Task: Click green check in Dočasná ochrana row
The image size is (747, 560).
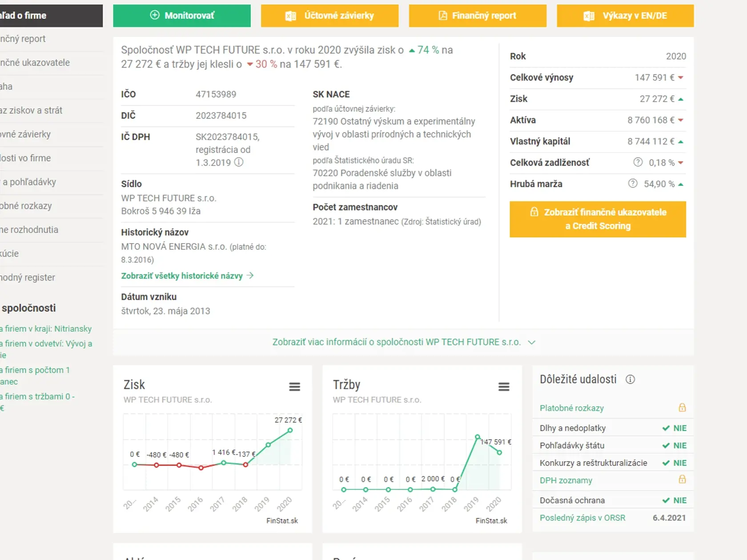Action: coord(666,500)
